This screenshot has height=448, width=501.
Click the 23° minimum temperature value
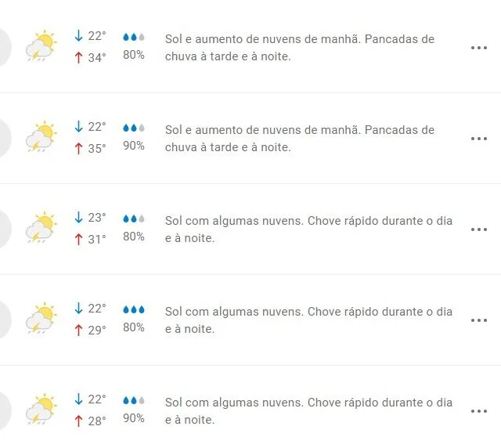click(x=97, y=218)
